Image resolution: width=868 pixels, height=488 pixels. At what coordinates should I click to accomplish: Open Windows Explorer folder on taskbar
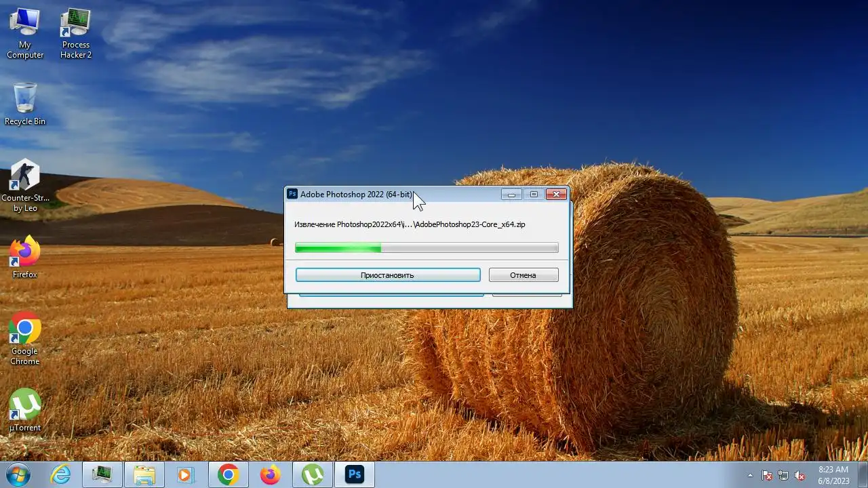point(144,475)
